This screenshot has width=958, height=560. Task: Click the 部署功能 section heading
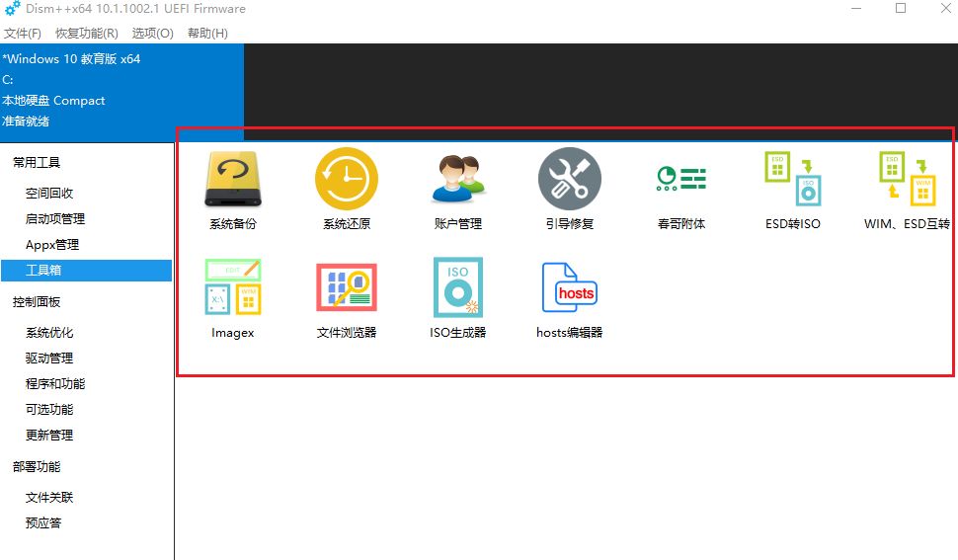tap(37, 466)
